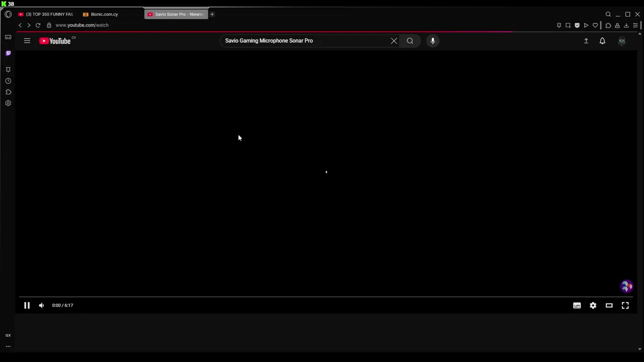
Task: Toggle subtitles with the captions icon
Action: tap(577, 305)
